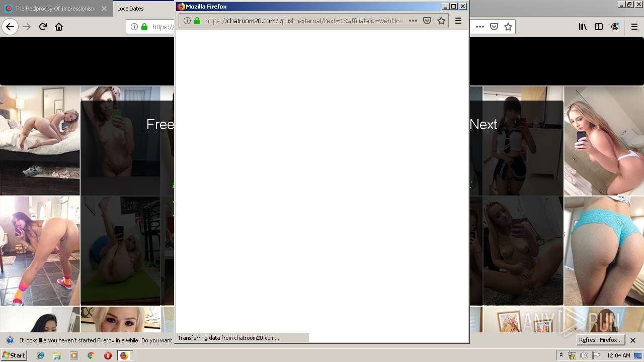Click Refresh Firefox button
The width and height of the screenshot is (644, 362).
click(x=600, y=340)
